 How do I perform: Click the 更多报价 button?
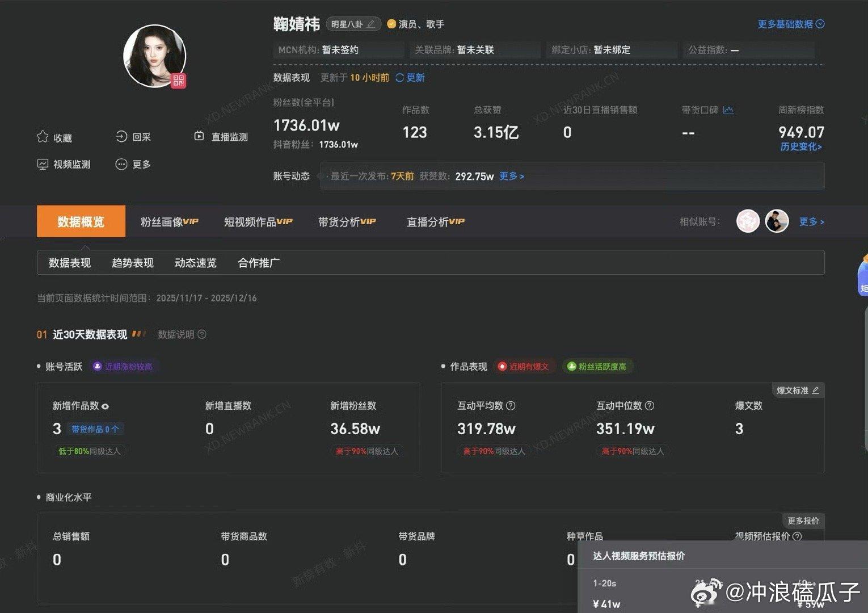pyautogui.click(x=803, y=520)
